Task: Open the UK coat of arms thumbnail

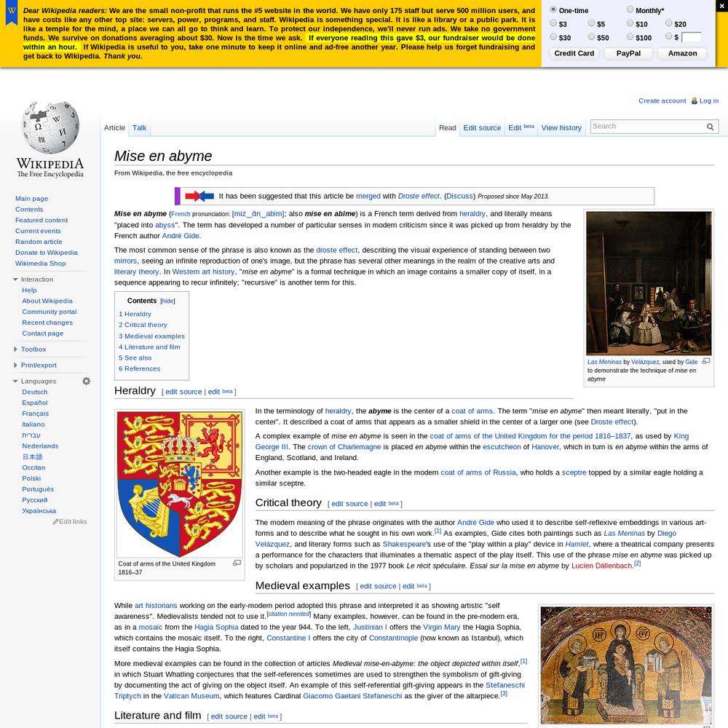Action: point(180,484)
